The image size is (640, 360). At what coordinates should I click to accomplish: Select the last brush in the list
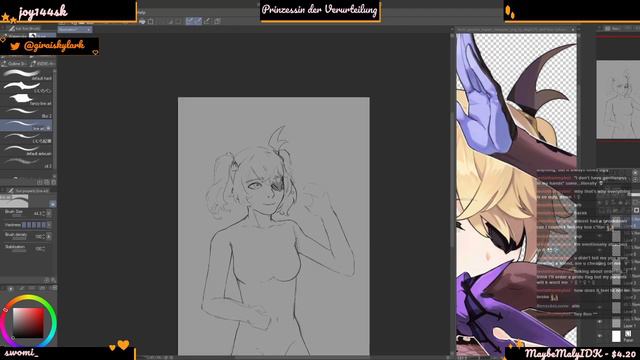pyautogui.click(x=27, y=162)
